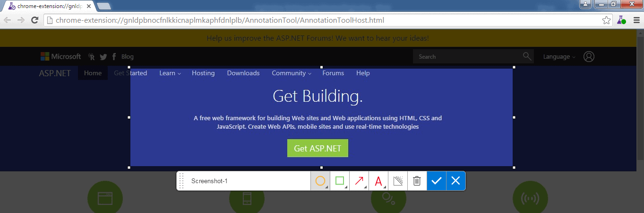Cancel annotation with the blue X button
Screen dimensions: 644x213
point(456,181)
